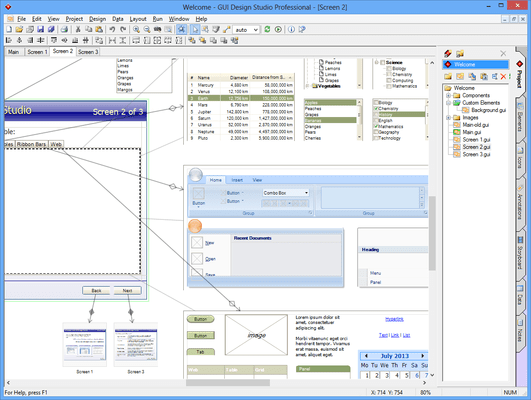
Task: Click the Zoom In magnifier icon
Action: [x=136, y=29]
